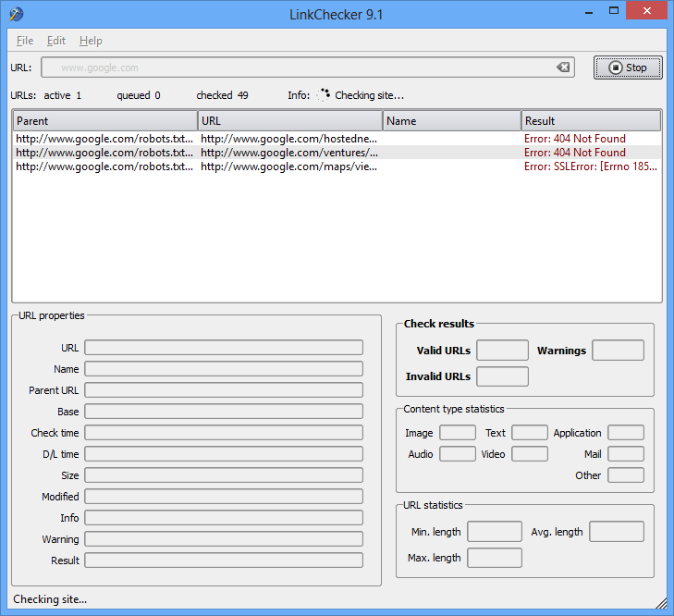
Task: Click the parent robots.txt cell in the hostedne... row
Action: point(104,139)
